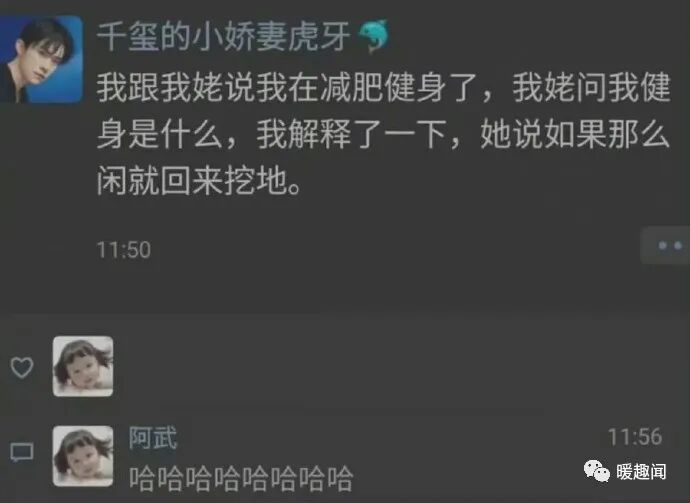The image size is (690, 503).
Task: Click the comment bubble icon
Action: point(22,452)
